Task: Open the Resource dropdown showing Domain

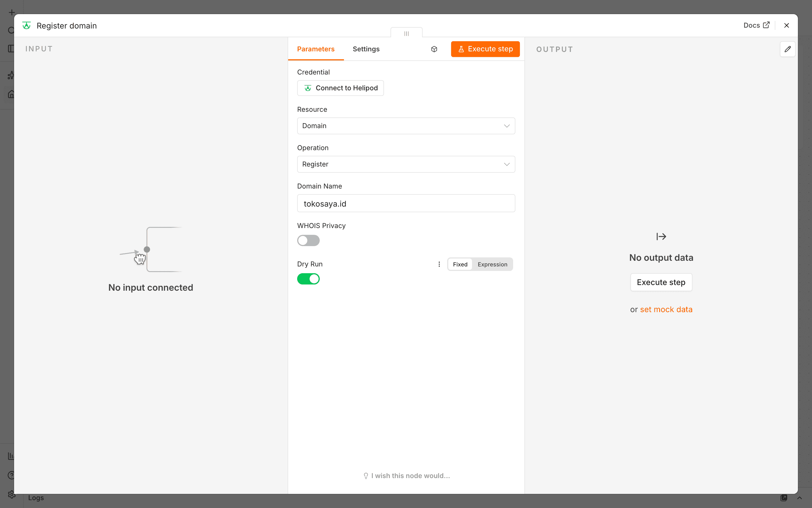Action: coord(406,126)
